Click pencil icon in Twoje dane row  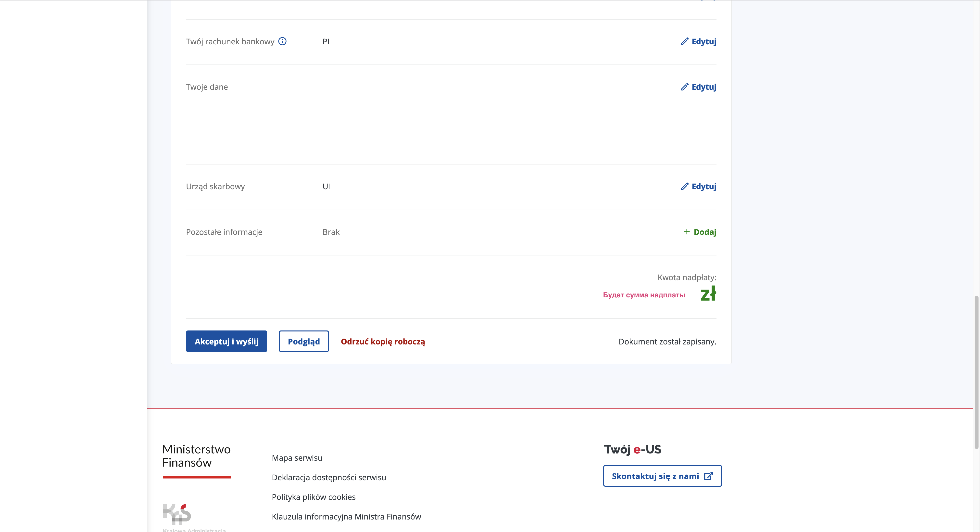(684, 87)
